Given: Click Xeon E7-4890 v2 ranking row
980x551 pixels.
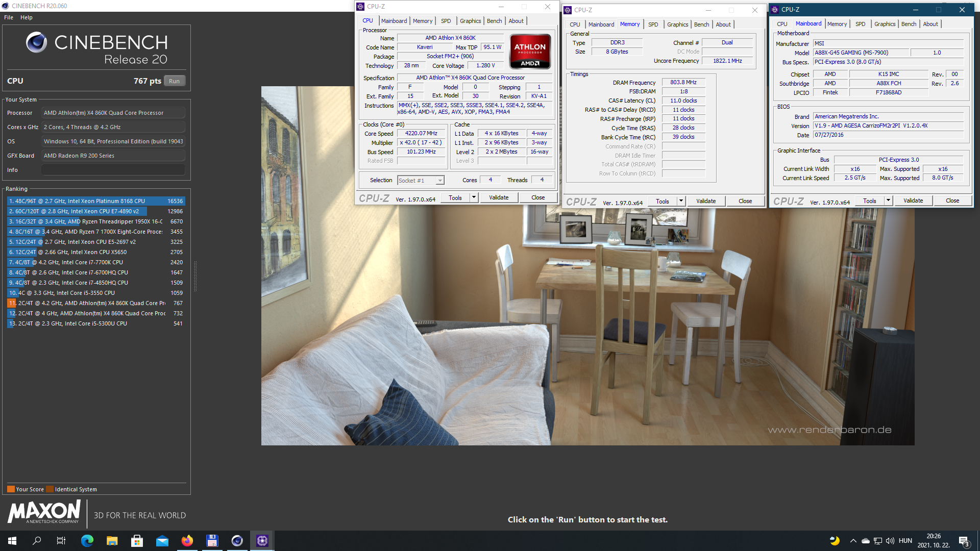Looking at the screenshot, I should click(96, 212).
